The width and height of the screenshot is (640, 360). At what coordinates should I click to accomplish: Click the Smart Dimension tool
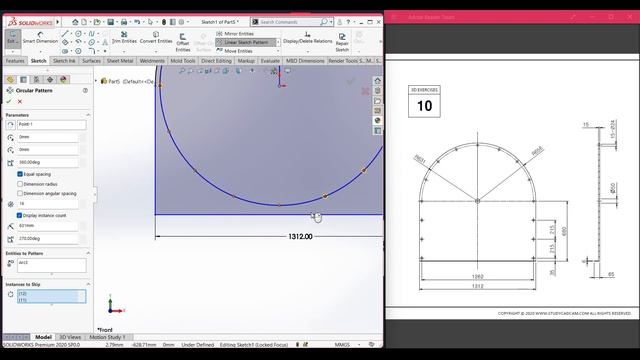tap(40, 38)
